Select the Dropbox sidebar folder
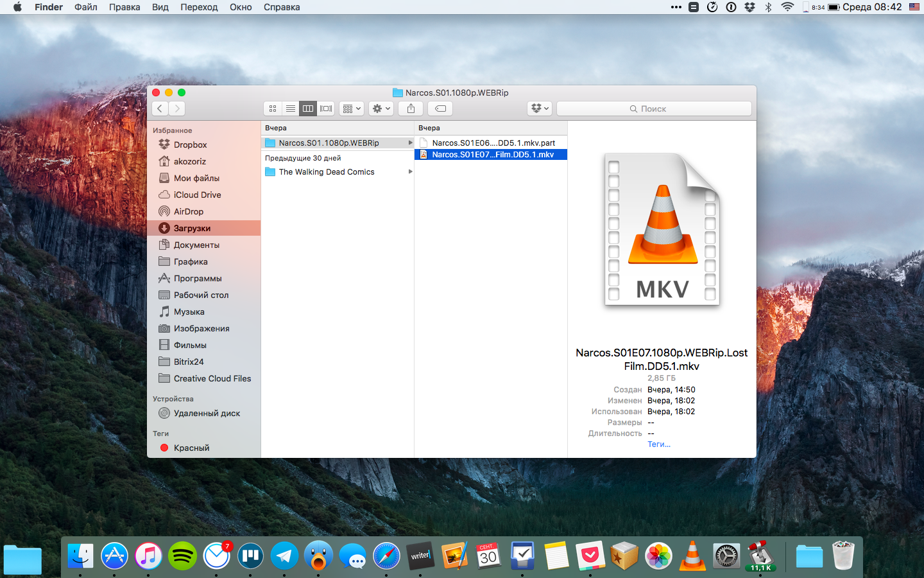Viewport: 924px width, 578px height. [x=190, y=144]
